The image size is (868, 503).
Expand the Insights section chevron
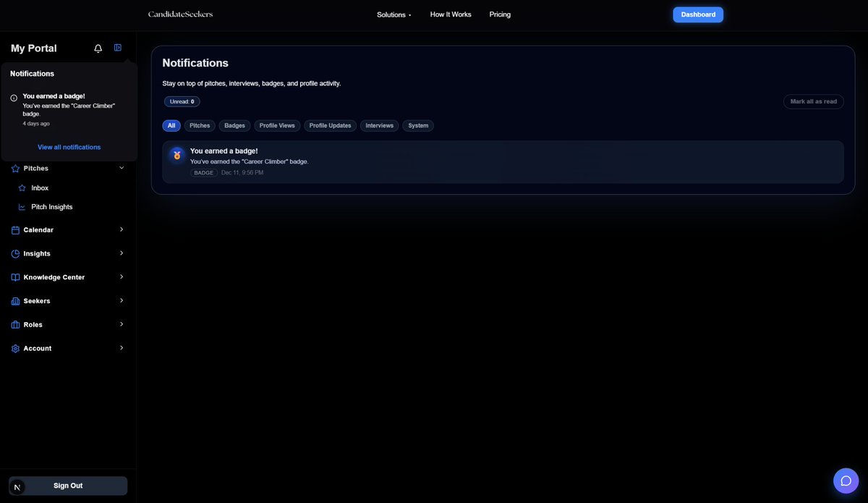[122, 253]
